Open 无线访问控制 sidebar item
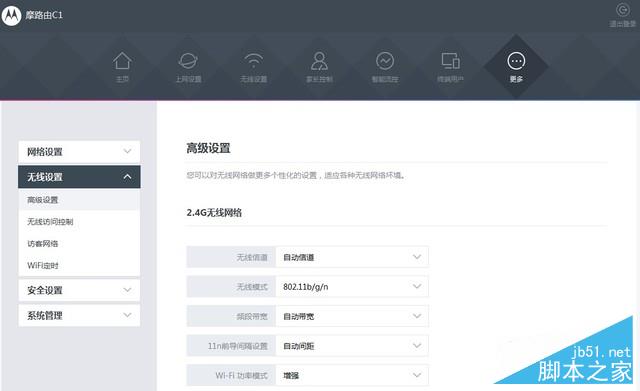The width and height of the screenshot is (640, 391). [x=79, y=222]
